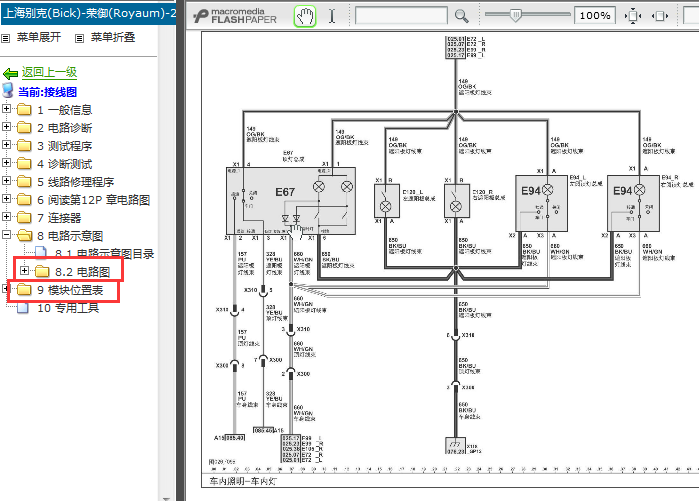Viewport: 699px width, 501px height.
Task: Click the FlashPaper search text field
Action: tap(401, 16)
